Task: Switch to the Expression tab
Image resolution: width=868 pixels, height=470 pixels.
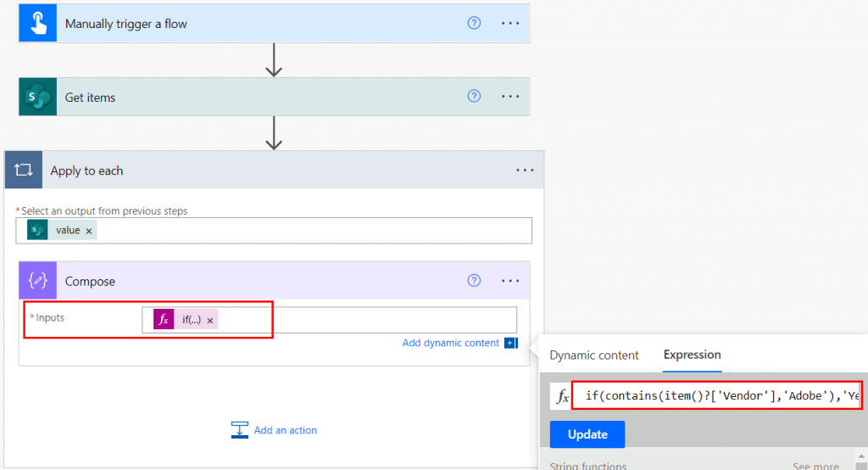Action: point(692,355)
